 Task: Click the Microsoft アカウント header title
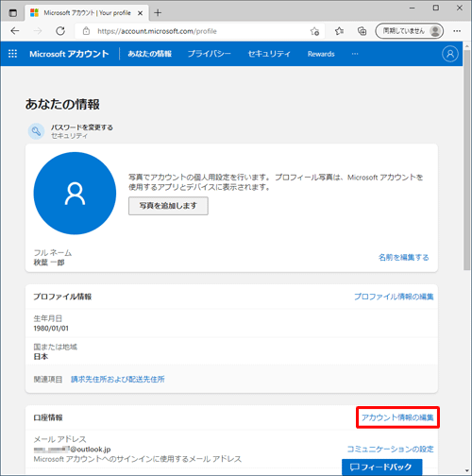(69, 54)
